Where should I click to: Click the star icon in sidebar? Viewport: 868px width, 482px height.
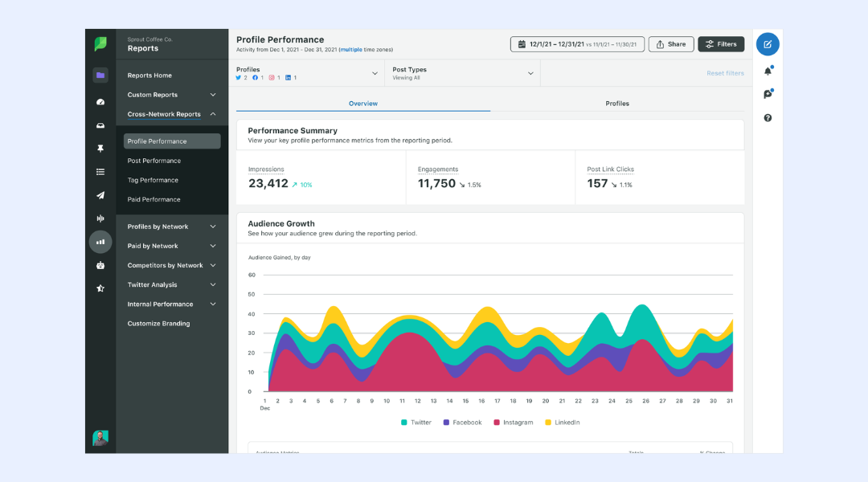tap(100, 288)
